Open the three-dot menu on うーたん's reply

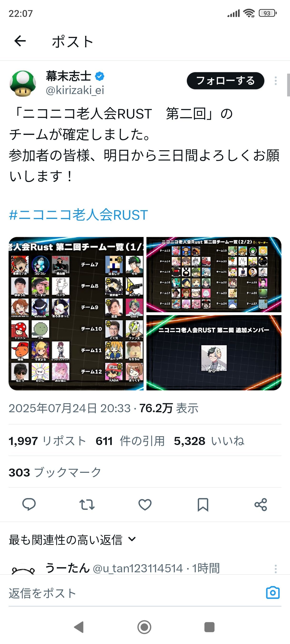coord(275,569)
